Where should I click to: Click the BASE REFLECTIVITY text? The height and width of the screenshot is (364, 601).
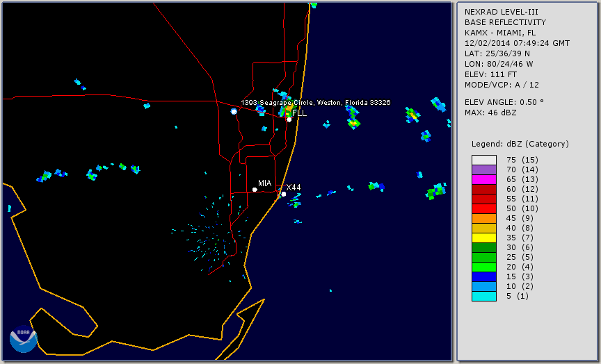(x=505, y=23)
